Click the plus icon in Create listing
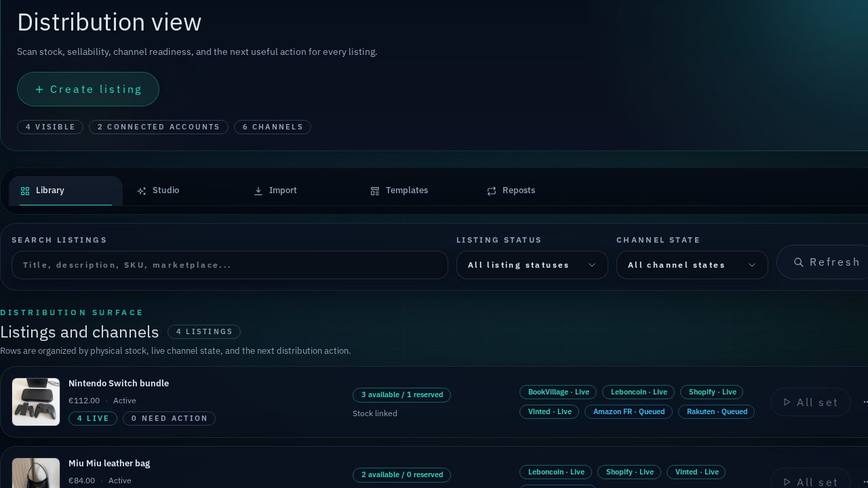 tap(39, 89)
